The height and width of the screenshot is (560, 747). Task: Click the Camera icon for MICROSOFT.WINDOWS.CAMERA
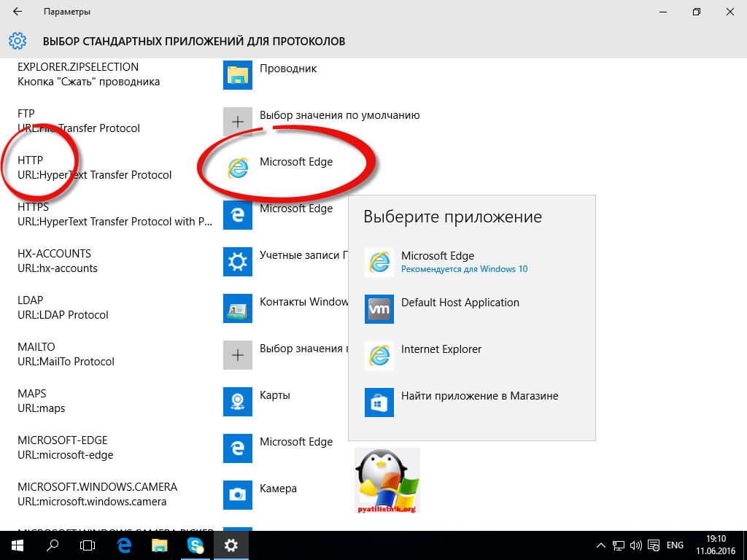click(237, 494)
